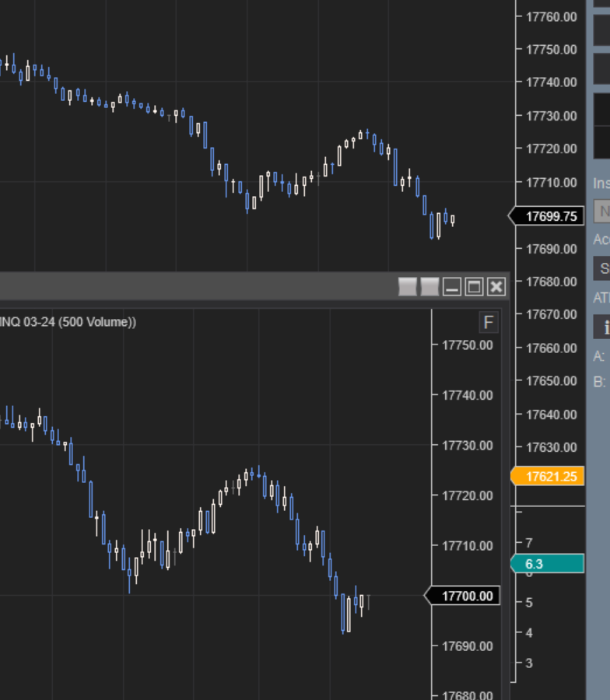Toggle the F fixed-scale button
Screen dimensions: 610x700
[x=489, y=323]
